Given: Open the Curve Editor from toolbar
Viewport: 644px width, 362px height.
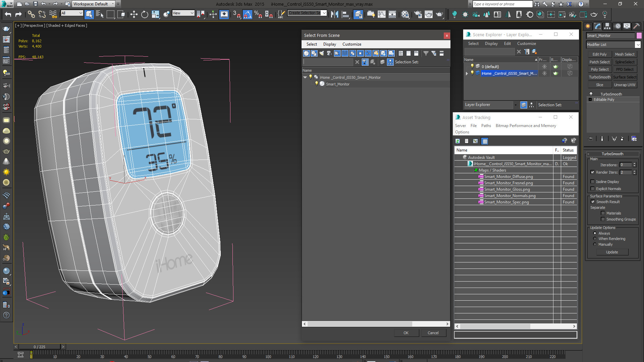Looking at the screenshot, I should click(x=382, y=14).
